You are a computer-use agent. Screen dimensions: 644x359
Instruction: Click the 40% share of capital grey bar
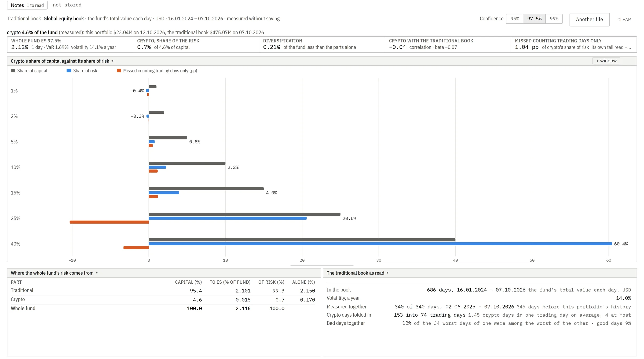[302, 240]
